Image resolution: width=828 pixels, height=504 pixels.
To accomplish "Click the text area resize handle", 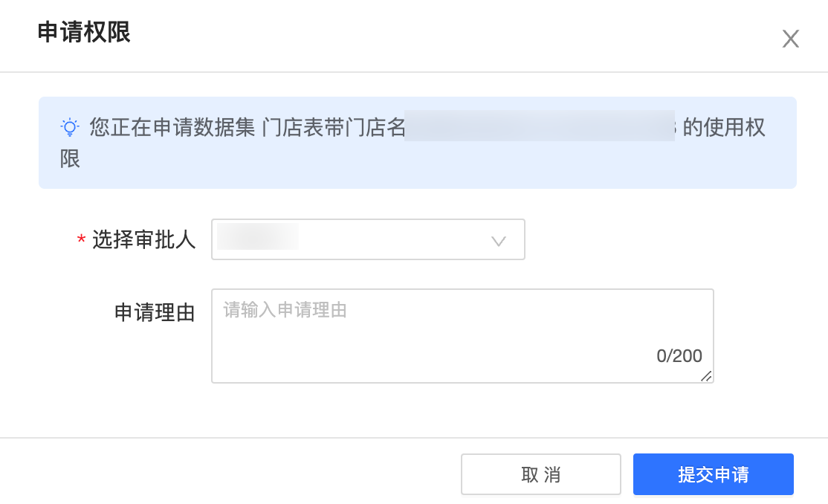I will tap(707, 376).
